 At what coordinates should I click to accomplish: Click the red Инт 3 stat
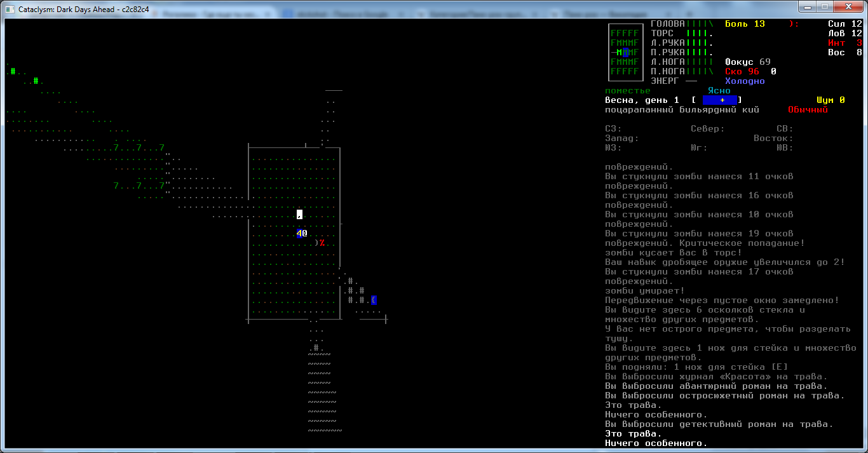point(845,43)
